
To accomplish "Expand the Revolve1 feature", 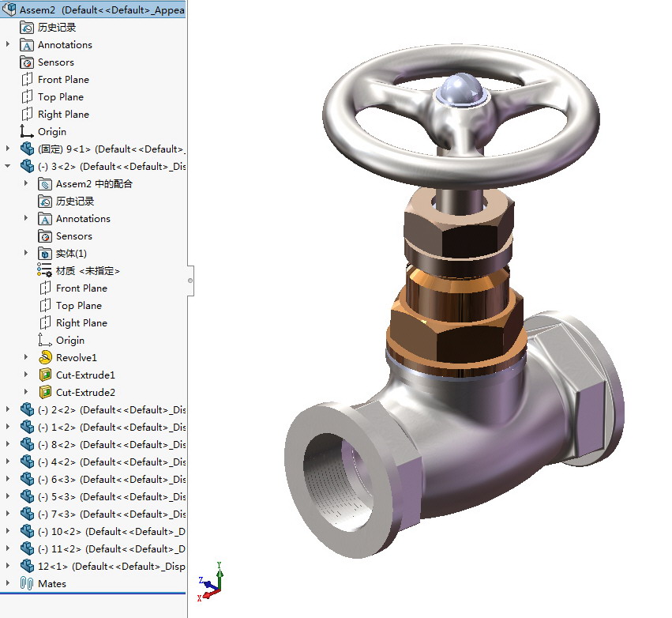I will click(26, 357).
